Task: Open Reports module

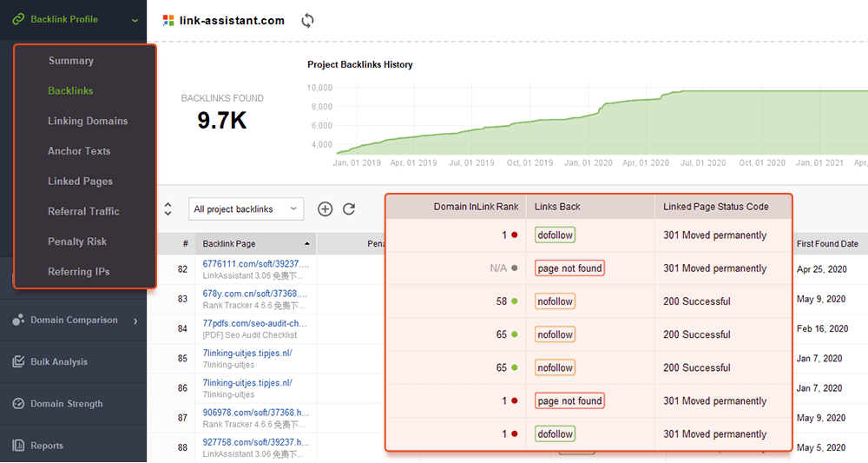Action: point(47,446)
